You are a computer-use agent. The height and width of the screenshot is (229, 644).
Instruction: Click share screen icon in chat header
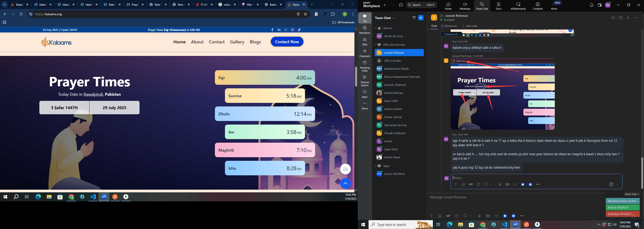click(621, 18)
